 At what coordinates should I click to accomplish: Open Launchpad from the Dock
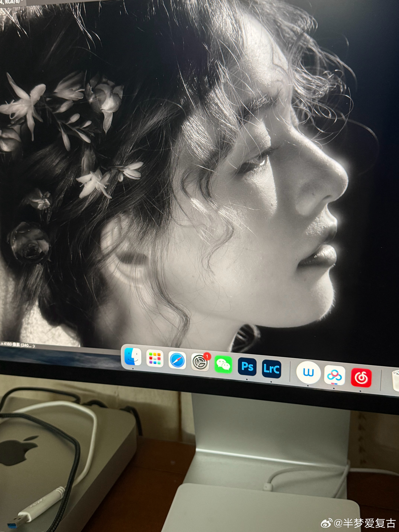click(155, 359)
